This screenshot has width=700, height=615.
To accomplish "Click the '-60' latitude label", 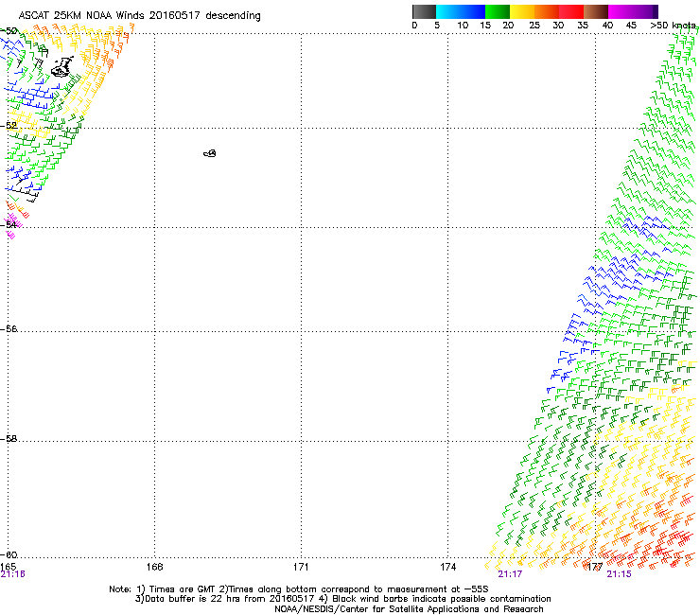I will (x=9, y=555).
